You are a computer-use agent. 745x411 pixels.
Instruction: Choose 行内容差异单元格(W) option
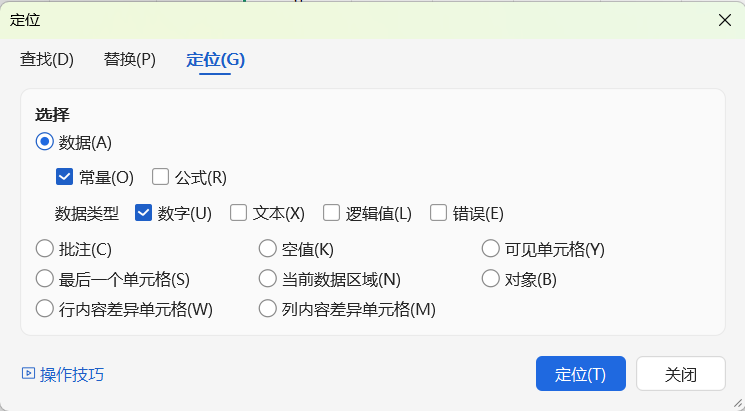coord(44,308)
